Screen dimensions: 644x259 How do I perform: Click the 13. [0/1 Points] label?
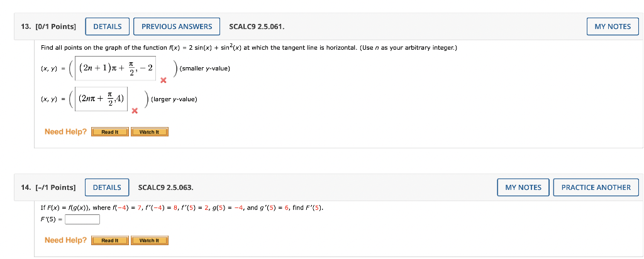(48, 26)
